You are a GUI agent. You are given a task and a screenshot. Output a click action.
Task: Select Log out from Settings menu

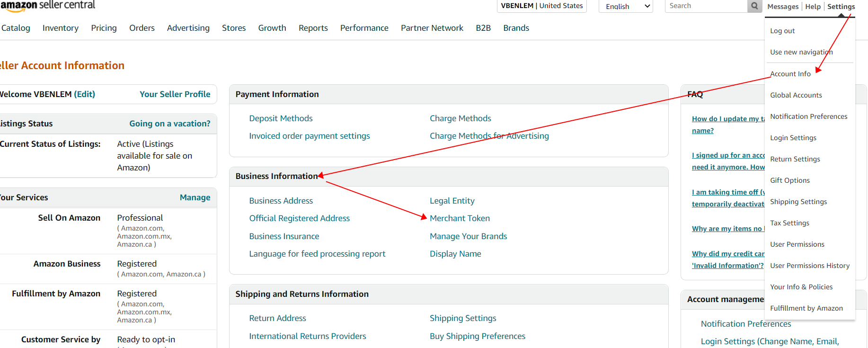pos(782,31)
